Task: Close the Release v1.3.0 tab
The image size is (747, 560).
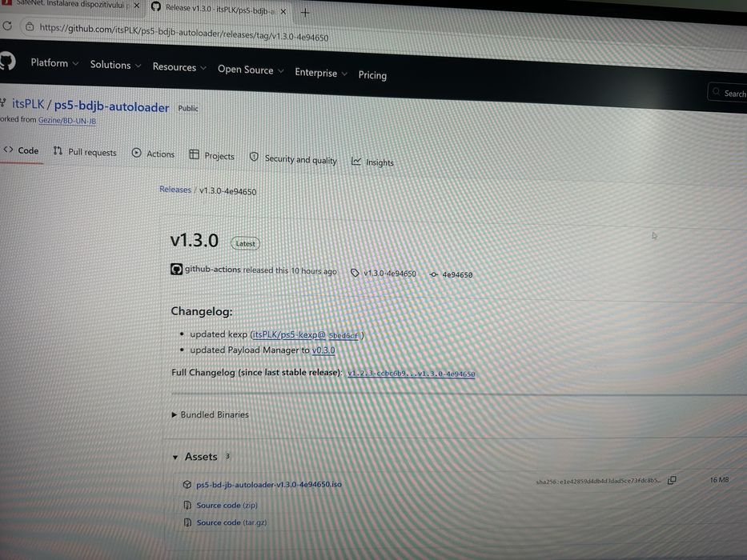Action: 283,11
